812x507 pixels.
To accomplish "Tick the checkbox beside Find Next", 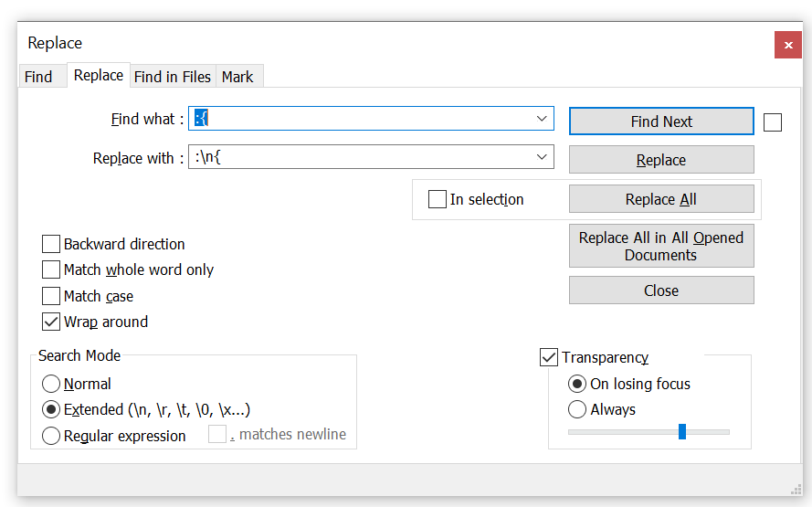I will click(773, 121).
